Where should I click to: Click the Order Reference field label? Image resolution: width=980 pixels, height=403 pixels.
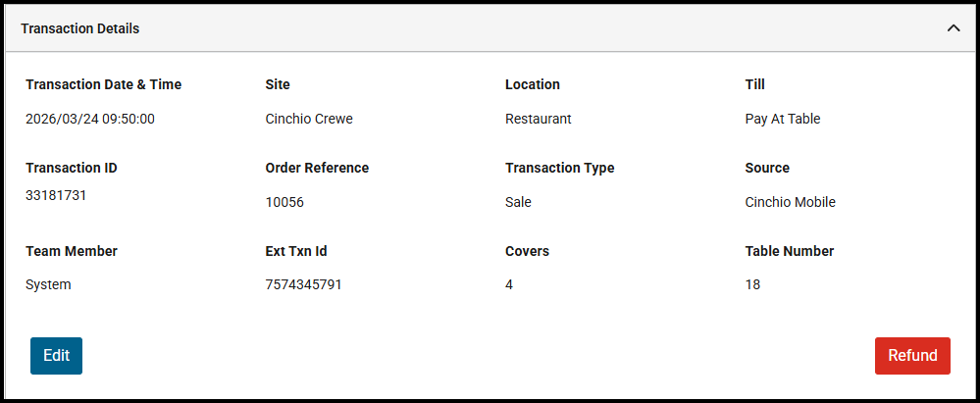(317, 168)
